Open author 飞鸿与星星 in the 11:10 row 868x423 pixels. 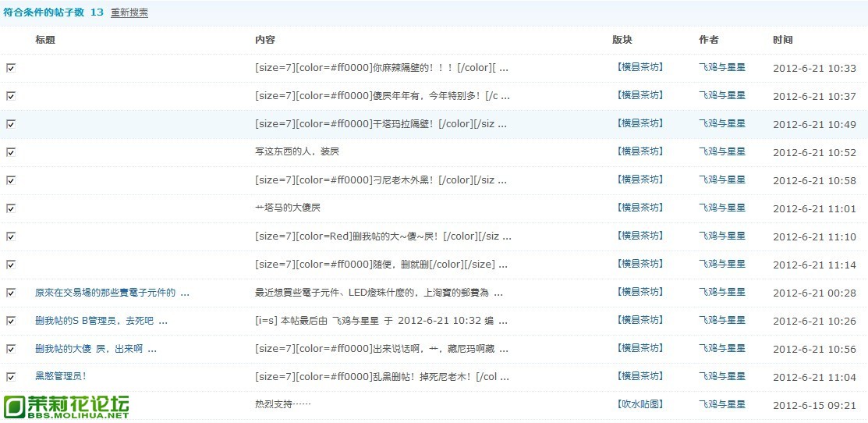tap(722, 236)
